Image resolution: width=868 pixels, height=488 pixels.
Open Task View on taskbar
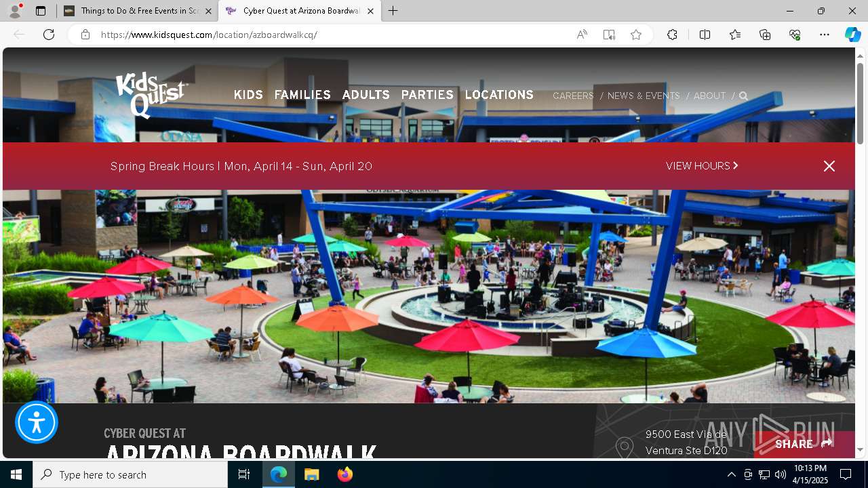coord(244,474)
